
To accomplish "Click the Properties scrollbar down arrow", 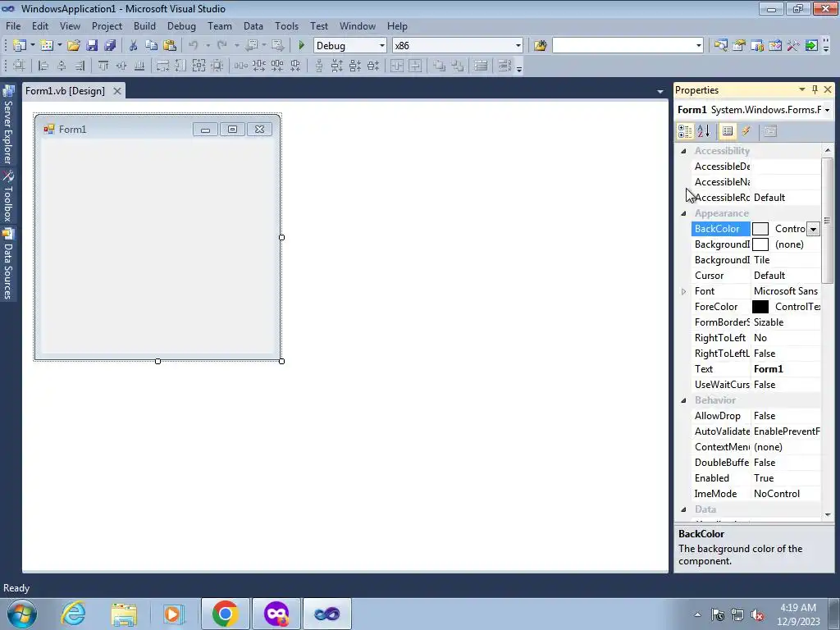I will tap(827, 515).
